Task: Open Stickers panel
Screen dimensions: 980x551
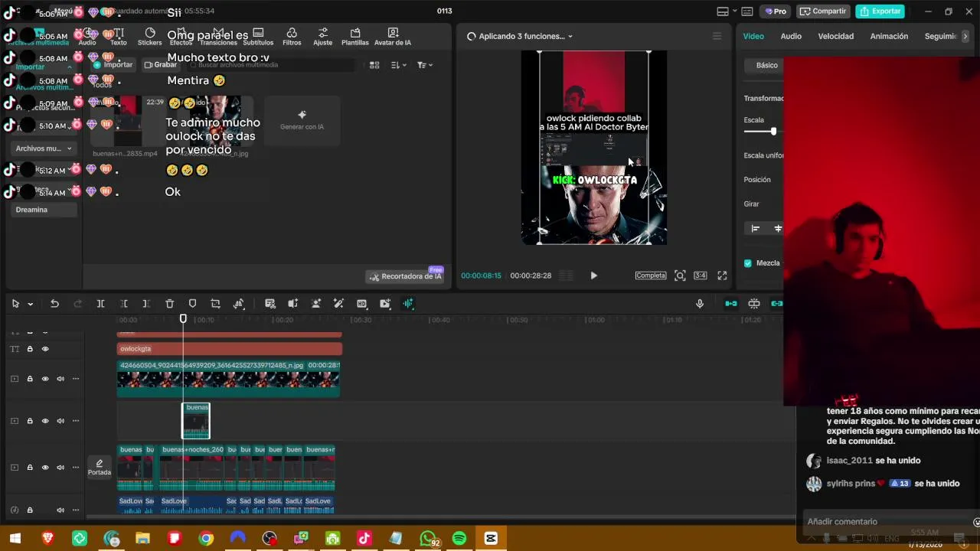Action: pos(150,36)
